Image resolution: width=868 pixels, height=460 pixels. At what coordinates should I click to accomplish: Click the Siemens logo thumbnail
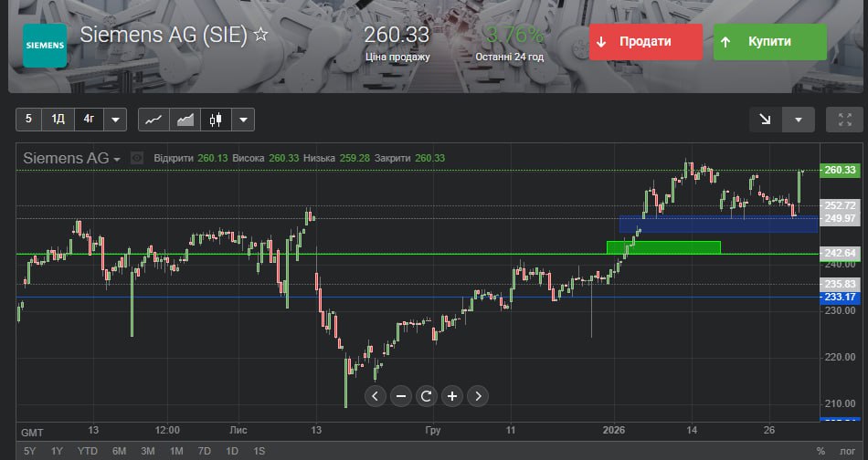(45, 46)
